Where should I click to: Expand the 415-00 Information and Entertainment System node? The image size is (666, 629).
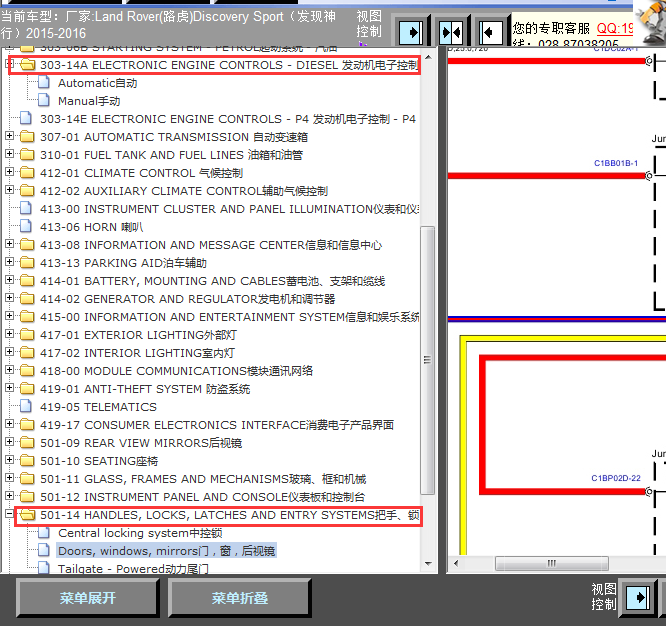pyautogui.click(x=9, y=316)
